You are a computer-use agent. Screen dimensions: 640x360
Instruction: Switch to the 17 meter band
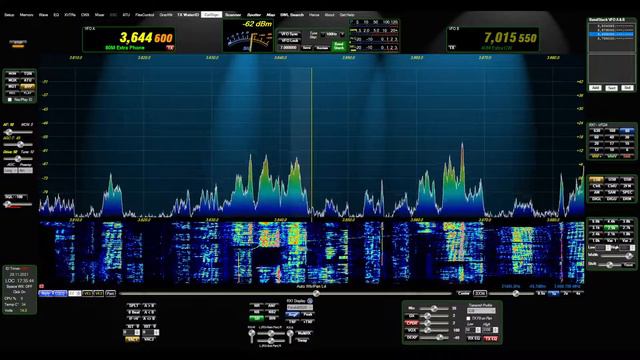point(612,143)
